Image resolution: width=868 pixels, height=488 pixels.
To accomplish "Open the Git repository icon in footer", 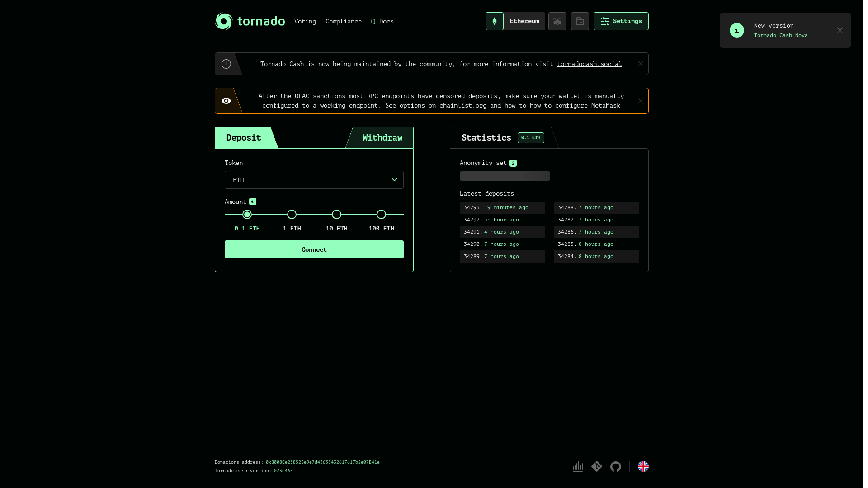I will tap(596, 466).
